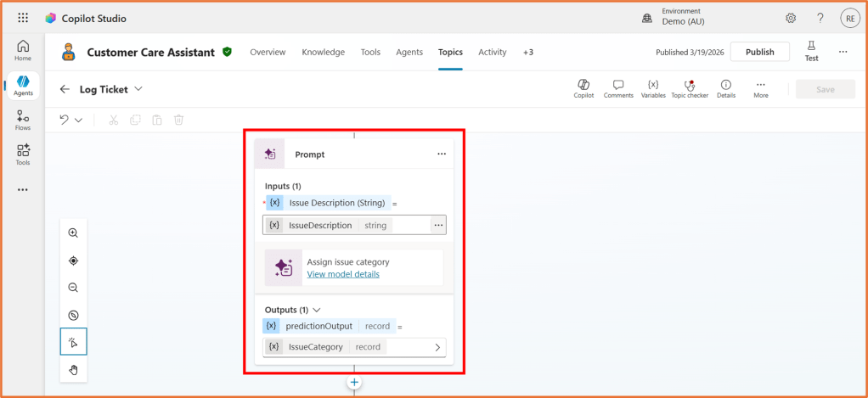Expand the undo dropdown chevron
The image size is (868, 398).
[78, 121]
